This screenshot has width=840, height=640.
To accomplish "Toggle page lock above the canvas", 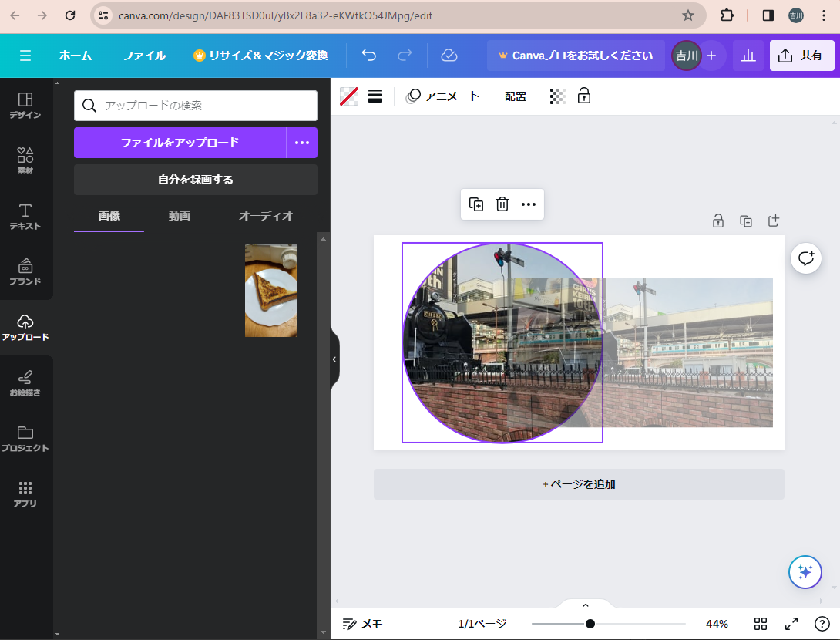I will (718, 221).
